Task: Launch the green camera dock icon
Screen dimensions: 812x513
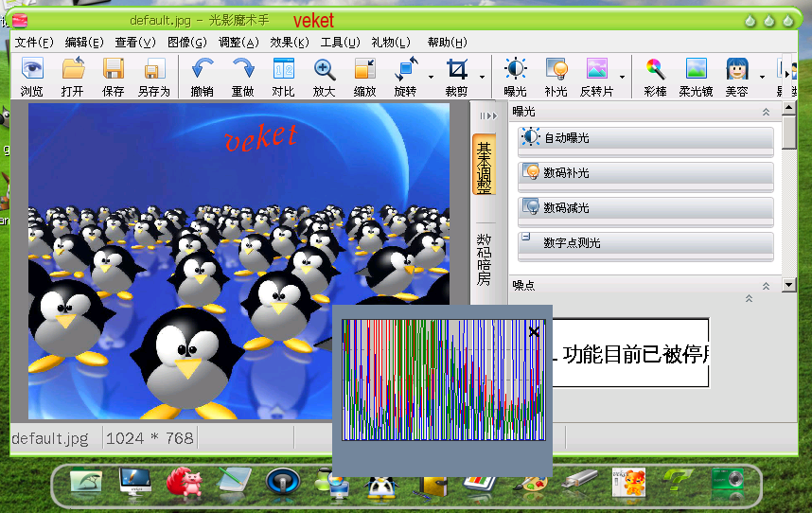Action: tap(728, 481)
